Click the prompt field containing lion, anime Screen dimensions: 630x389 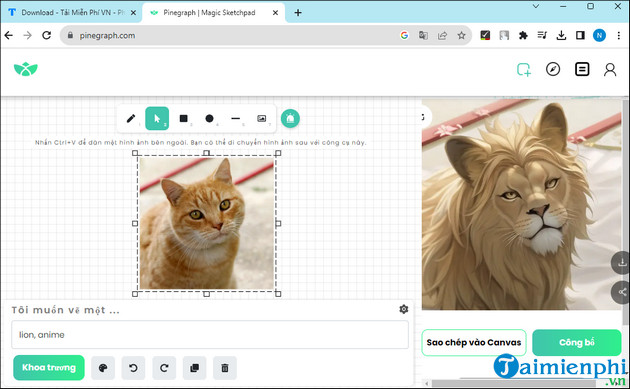click(210, 335)
